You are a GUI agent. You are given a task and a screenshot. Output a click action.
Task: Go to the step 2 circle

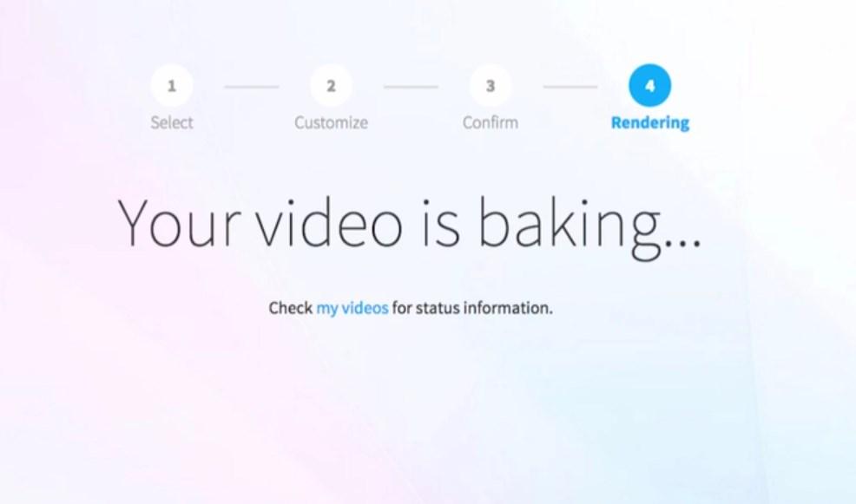pos(331,86)
